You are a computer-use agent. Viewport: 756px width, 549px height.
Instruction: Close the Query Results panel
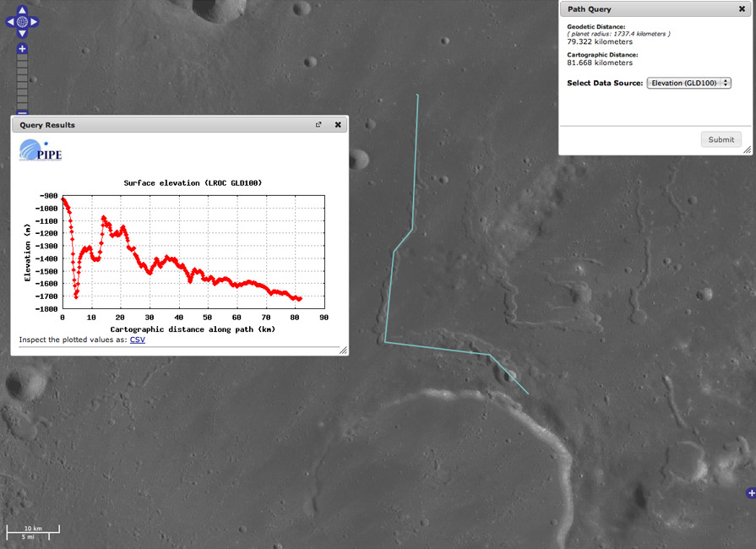click(x=338, y=125)
